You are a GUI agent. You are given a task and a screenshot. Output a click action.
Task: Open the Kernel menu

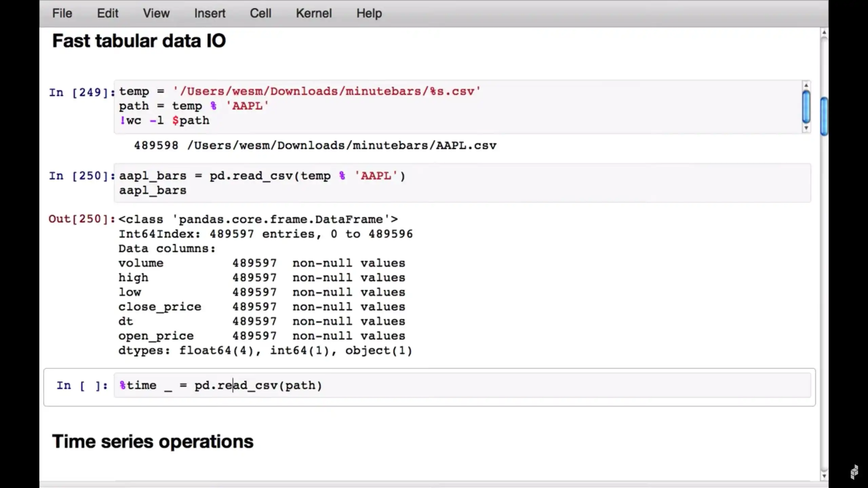click(314, 13)
